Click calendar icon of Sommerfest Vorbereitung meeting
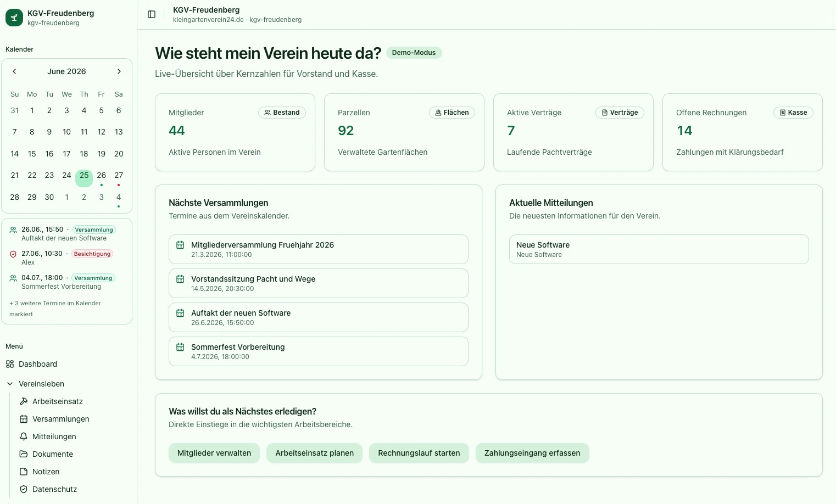This screenshot has height=504, width=836. click(x=180, y=347)
